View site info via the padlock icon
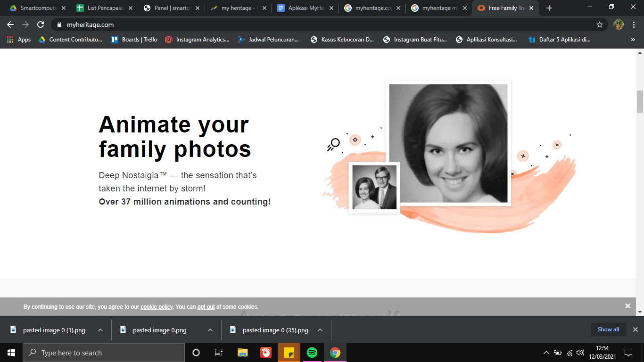This screenshot has height=362, width=644. pos(59,25)
